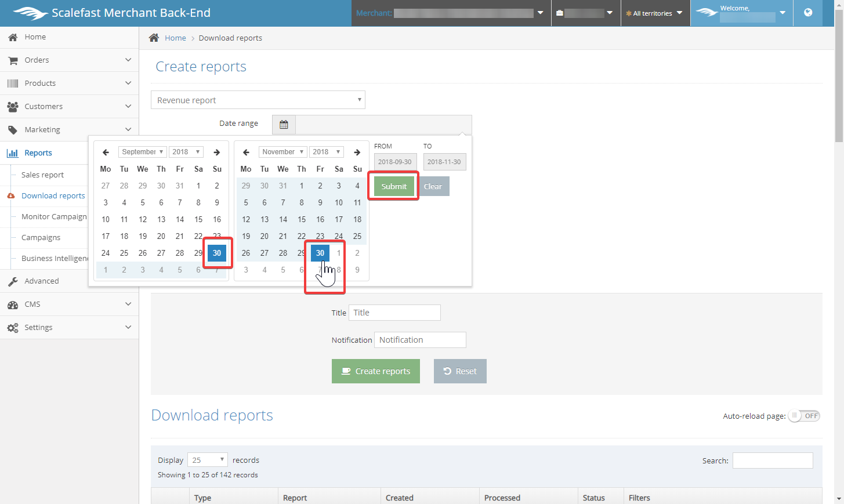Submit the selected date range
This screenshot has width=844, height=504.
coord(394,186)
